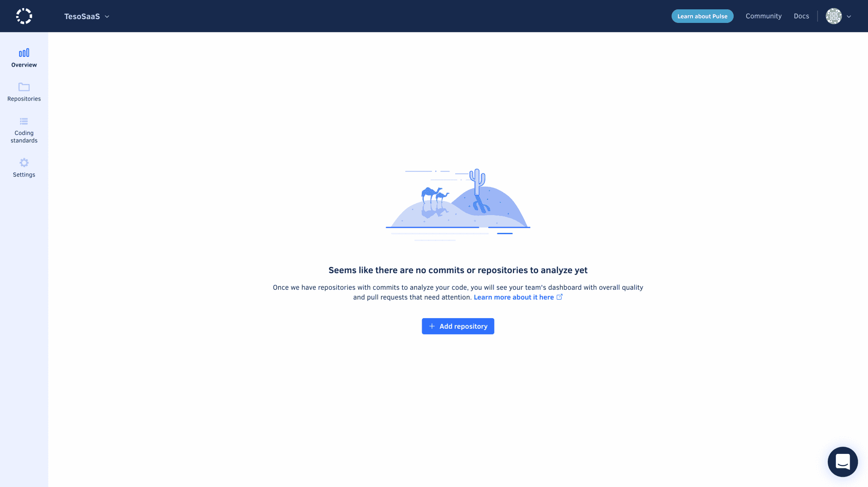Expand the TesoSaaS organization dropdown

(x=107, y=16)
